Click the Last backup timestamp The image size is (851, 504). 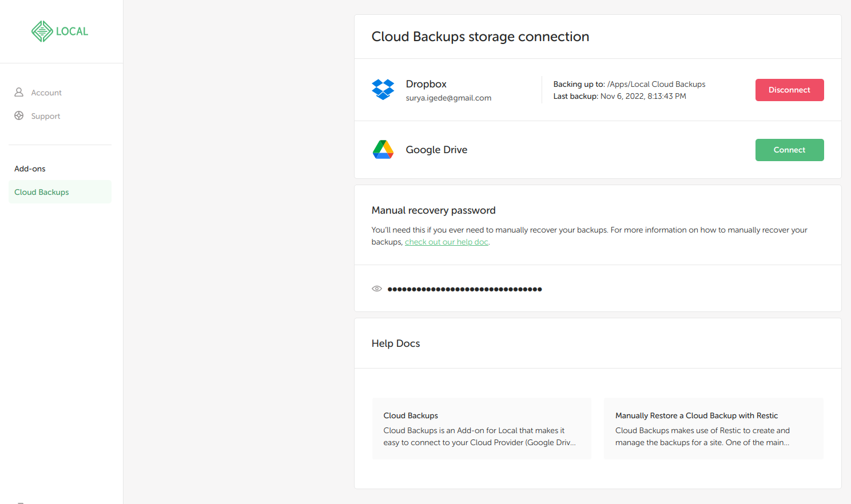(643, 96)
